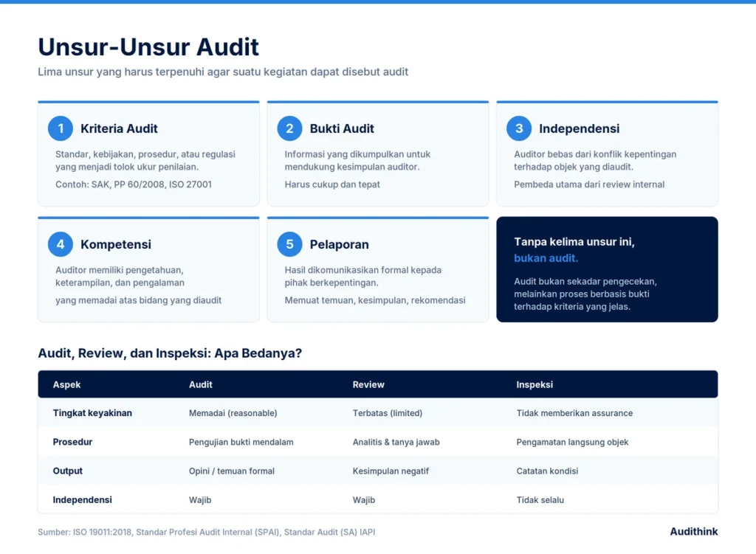Click the number 2 circle badge

(289, 128)
